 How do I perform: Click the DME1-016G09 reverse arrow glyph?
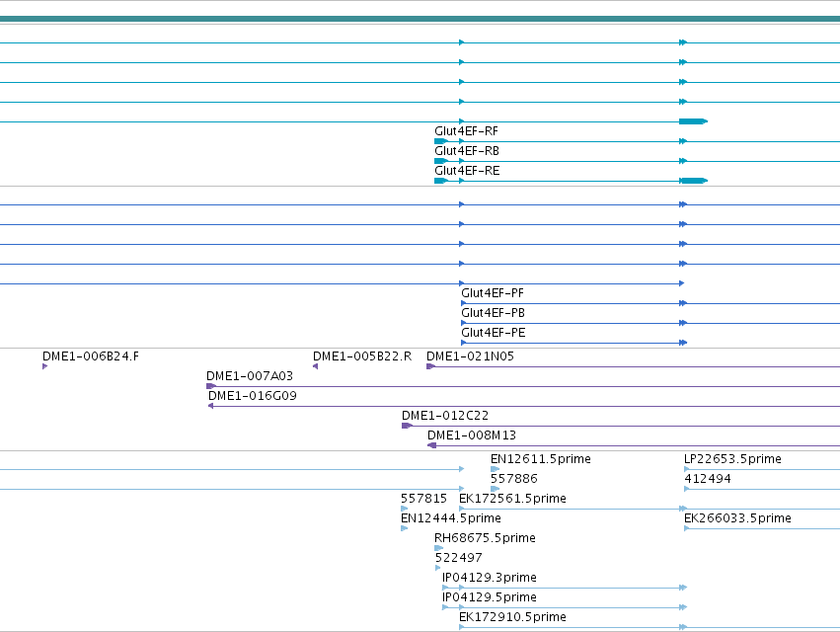[210, 406]
